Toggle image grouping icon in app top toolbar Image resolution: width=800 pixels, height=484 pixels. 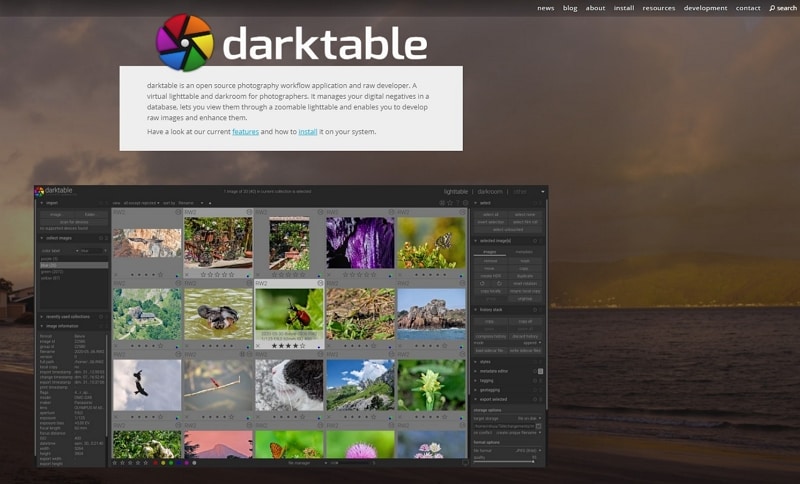[442, 203]
